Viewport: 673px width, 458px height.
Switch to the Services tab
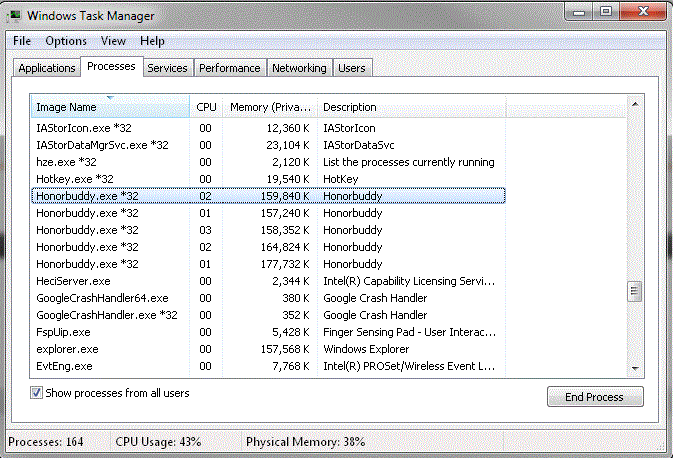[167, 68]
